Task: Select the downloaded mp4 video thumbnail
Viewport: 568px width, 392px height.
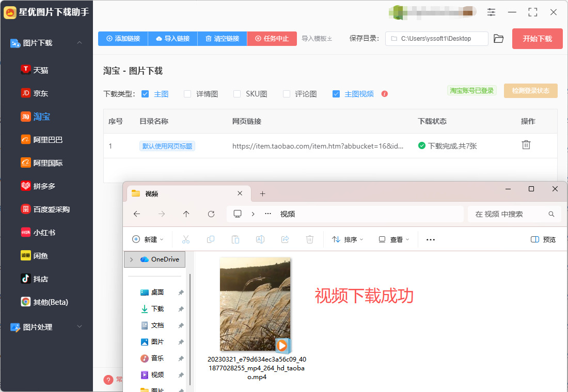Action: pyautogui.click(x=256, y=305)
